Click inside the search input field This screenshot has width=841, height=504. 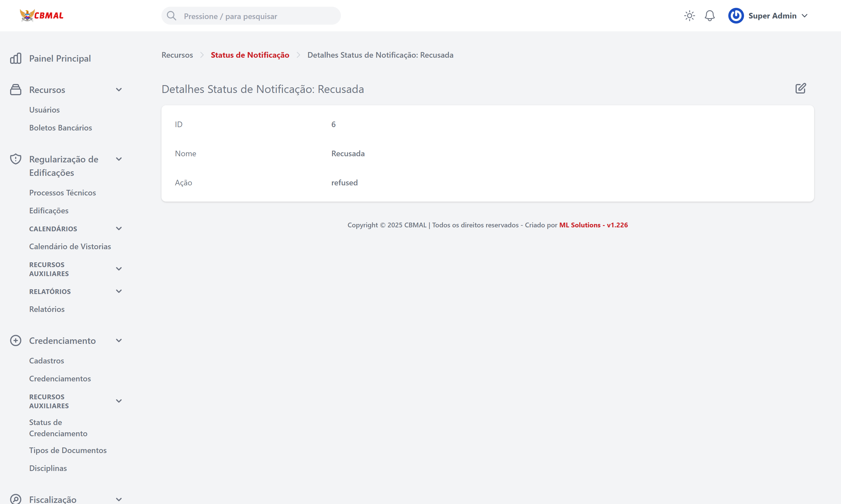[x=251, y=16]
